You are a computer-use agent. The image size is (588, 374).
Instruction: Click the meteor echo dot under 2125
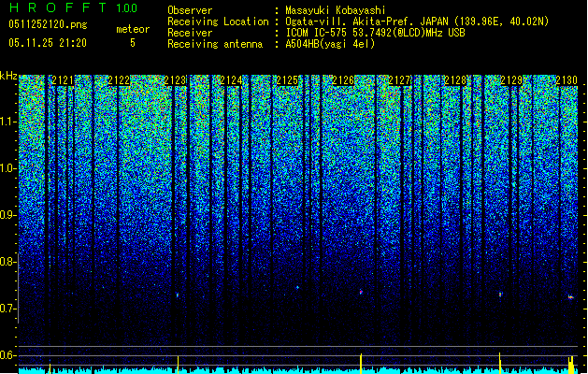(x=298, y=288)
